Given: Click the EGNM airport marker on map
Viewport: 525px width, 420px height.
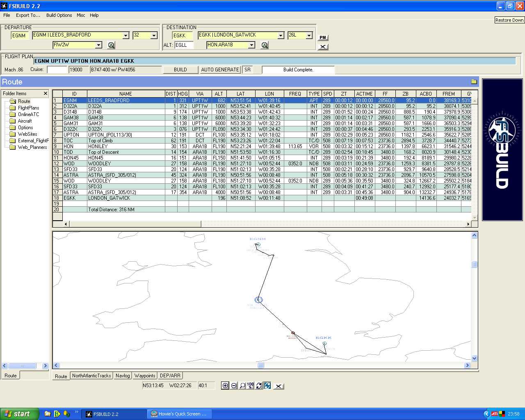Looking at the screenshot, I should (x=258, y=244).
